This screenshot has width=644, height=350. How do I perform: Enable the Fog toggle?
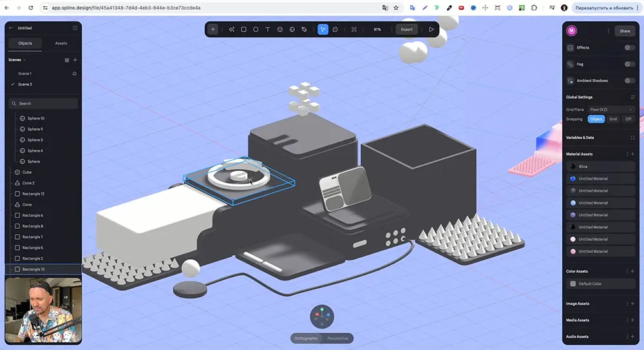coord(629,64)
